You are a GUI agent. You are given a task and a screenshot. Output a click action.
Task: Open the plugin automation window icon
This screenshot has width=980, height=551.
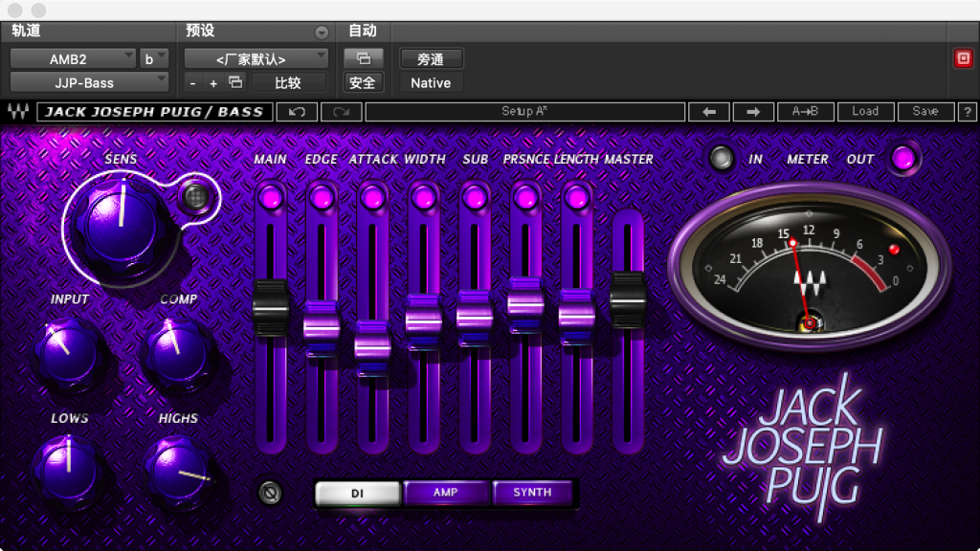[363, 58]
